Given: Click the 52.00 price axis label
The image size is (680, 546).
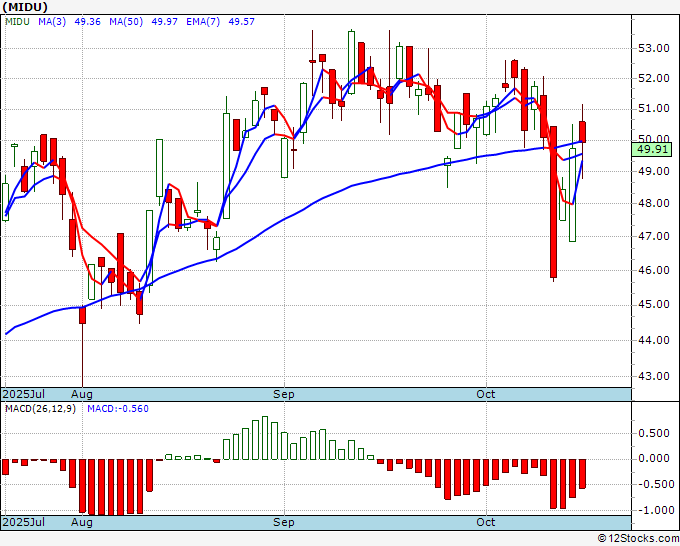Looking at the screenshot, I should coord(654,78).
